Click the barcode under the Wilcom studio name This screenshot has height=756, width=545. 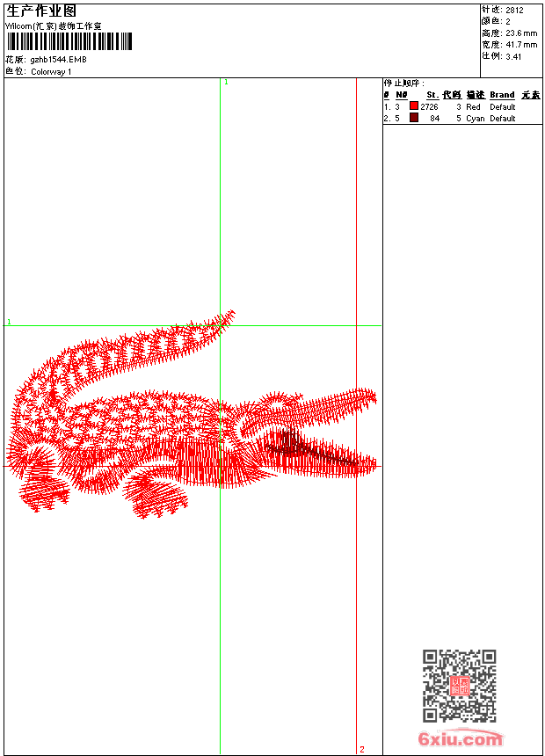click(x=69, y=41)
